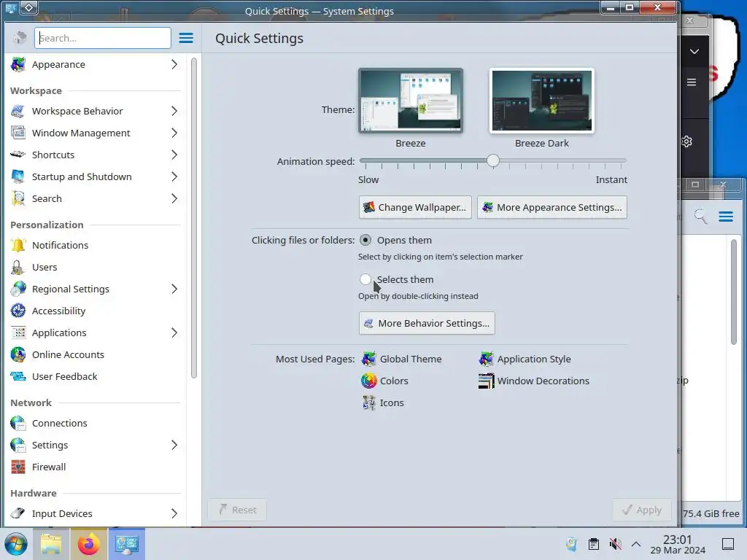Click the Startup and Shutdown icon
The width and height of the screenshot is (747, 560).
[18, 176]
